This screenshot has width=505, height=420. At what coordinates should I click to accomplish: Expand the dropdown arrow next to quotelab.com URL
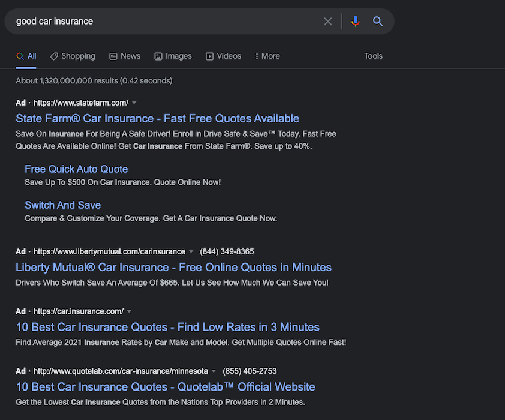(214, 371)
